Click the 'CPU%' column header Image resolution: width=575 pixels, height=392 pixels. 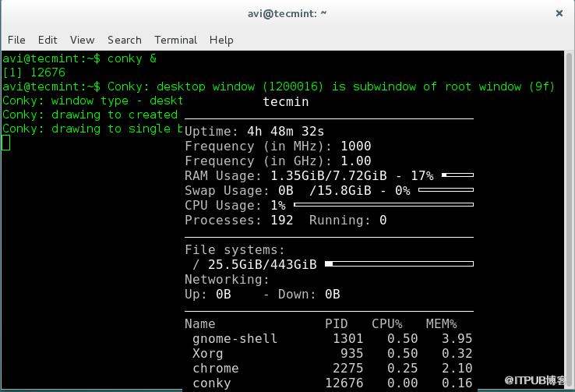[x=387, y=323]
